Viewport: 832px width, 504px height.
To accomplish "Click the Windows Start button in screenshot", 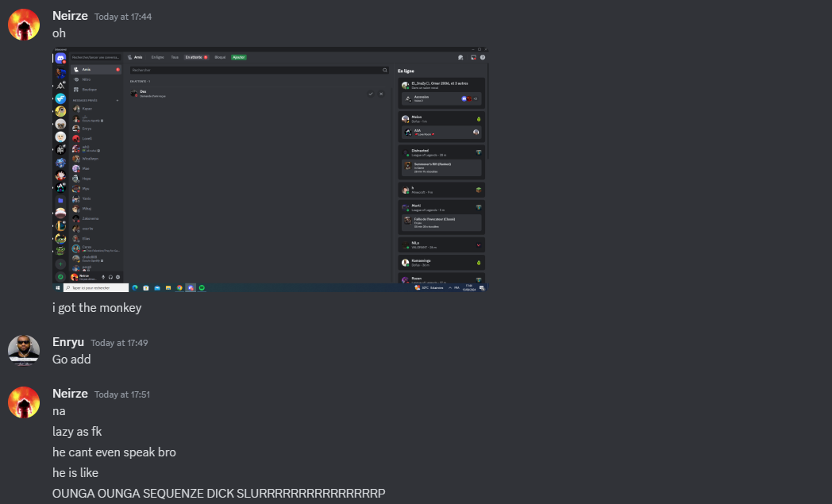I will (58, 287).
